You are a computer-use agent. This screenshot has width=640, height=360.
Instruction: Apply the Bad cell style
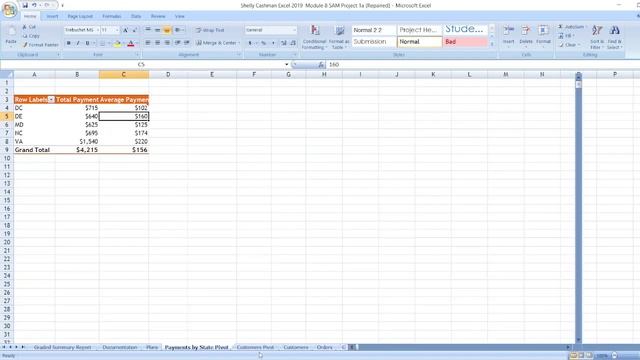click(465, 42)
